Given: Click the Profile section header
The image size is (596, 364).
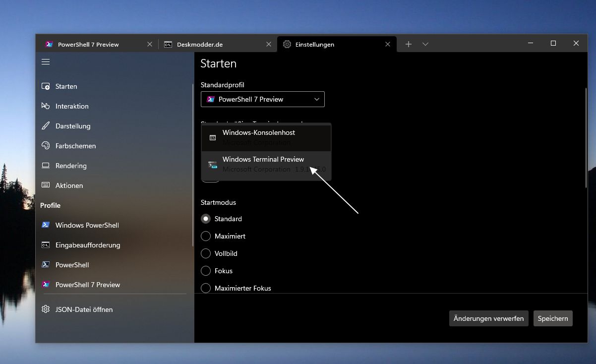Looking at the screenshot, I should point(51,205).
